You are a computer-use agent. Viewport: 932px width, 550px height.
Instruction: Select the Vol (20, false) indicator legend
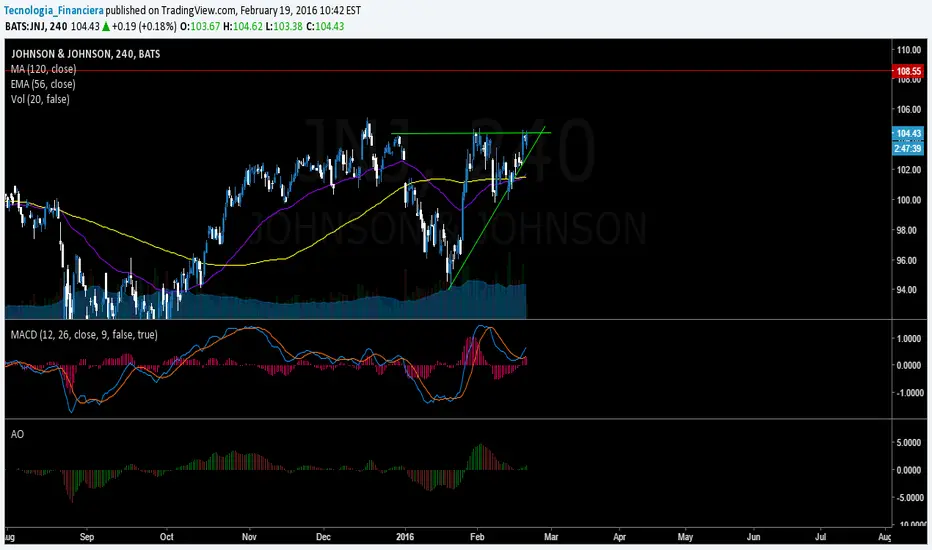40,99
